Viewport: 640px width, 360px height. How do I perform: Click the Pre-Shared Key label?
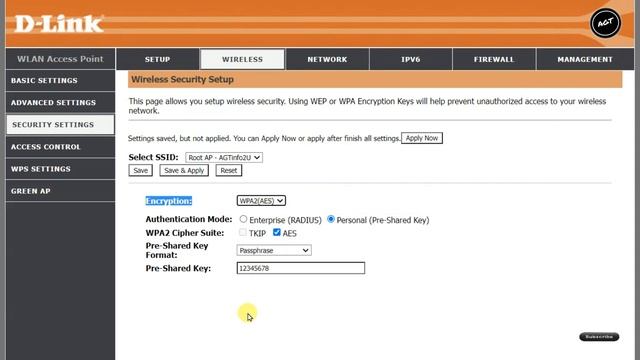coord(178,268)
